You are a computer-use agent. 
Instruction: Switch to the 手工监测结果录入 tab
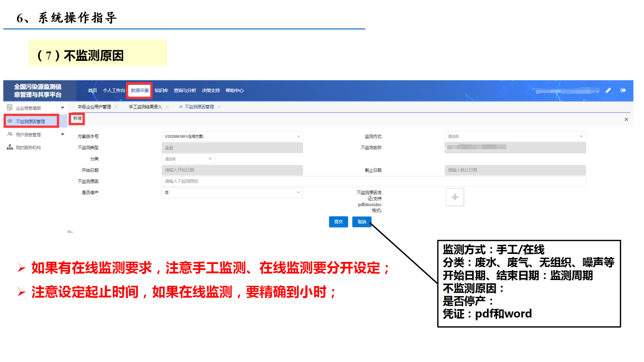145,107
